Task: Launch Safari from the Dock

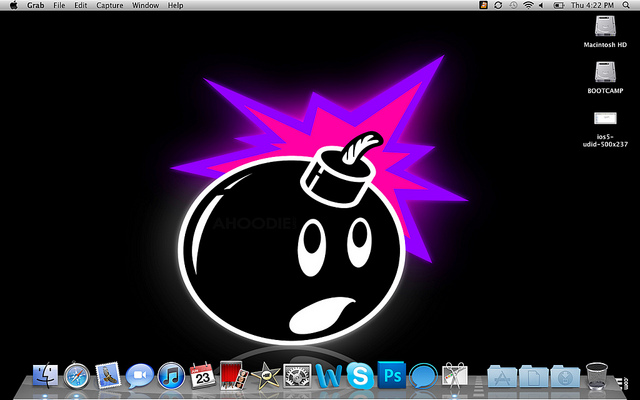Action: [76, 375]
